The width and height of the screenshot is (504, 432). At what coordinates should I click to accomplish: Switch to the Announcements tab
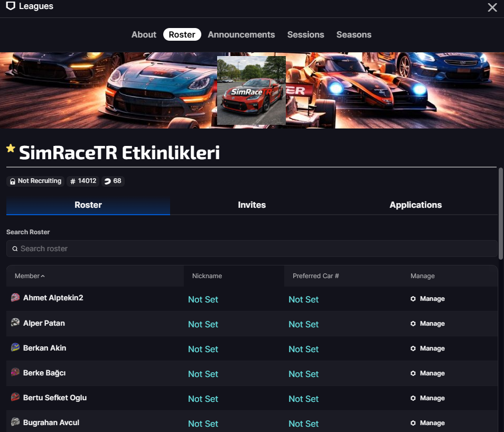tap(241, 34)
